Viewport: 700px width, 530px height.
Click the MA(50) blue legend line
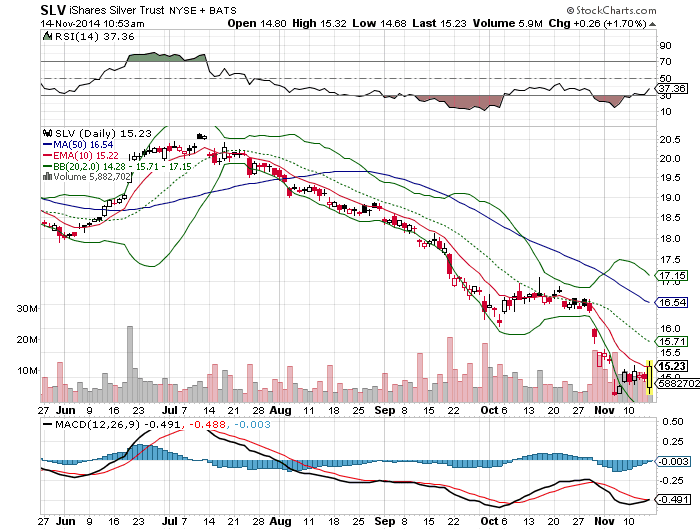[x=47, y=145]
